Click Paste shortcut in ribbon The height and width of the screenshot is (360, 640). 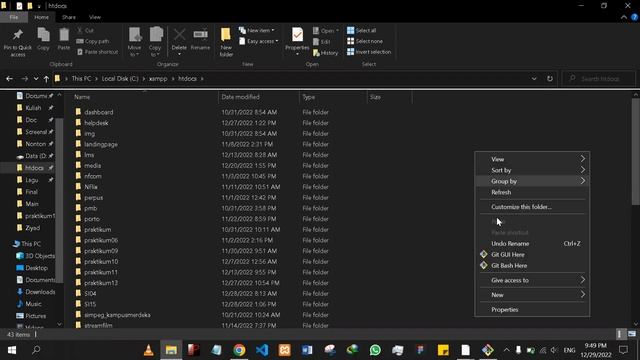(98, 52)
